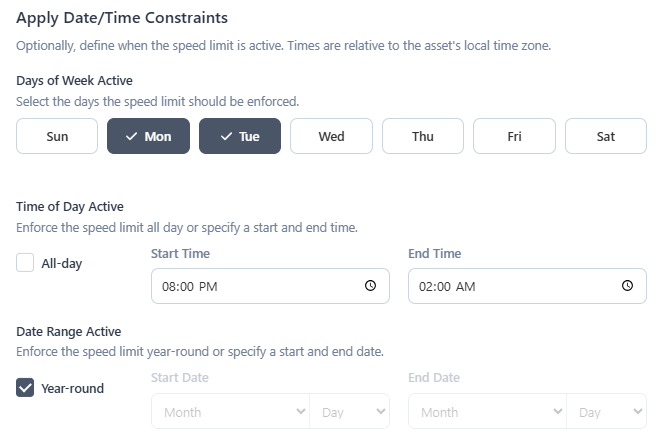664x437 pixels.
Task: Open the Start Time clock picker icon
Action: 371,286
